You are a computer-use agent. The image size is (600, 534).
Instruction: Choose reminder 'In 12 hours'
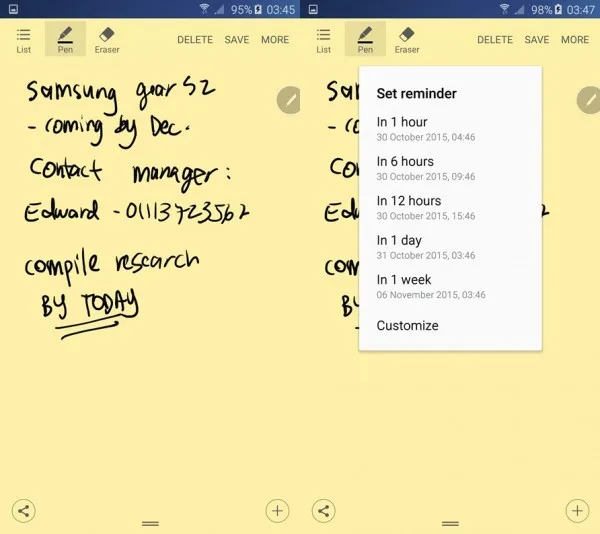coord(450,208)
